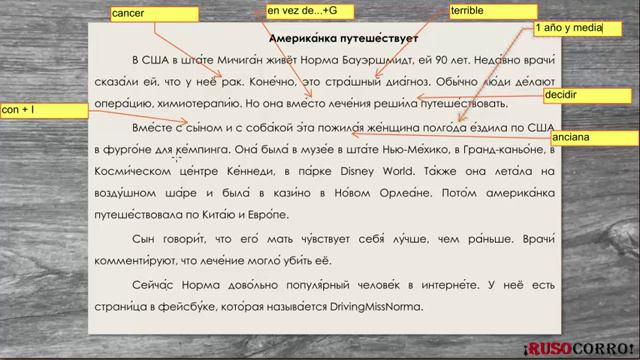This screenshot has height=360, width=640.
Task: Place cursor in '1 año y media' box
Action: pyautogui.click(x=578, y=29)
